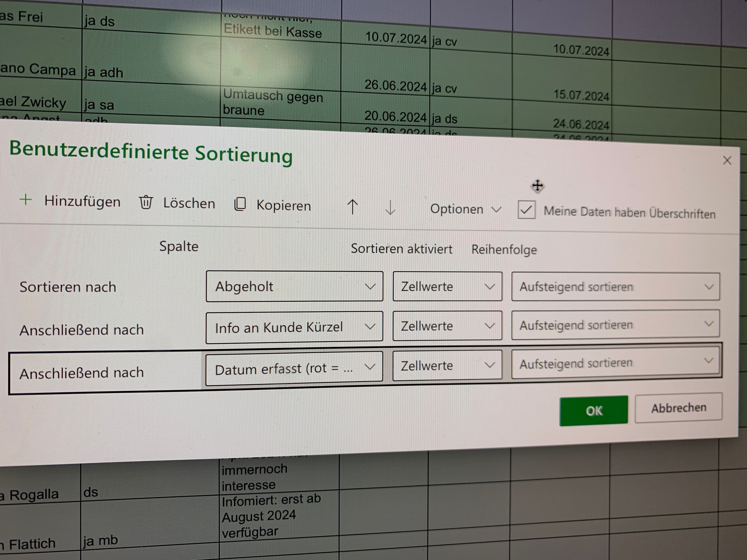Click the plus icon for Hinzufügen
The height and width of the screenshot is (560, 747).
click(26, 199)
